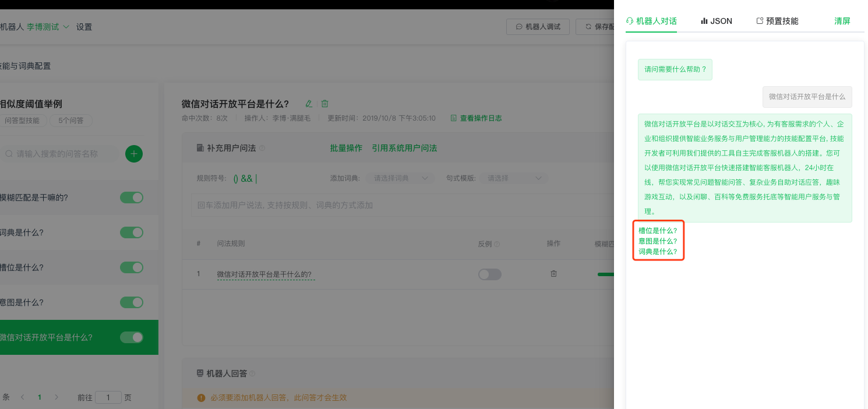Click the user phrasing input box

[403, 205]
